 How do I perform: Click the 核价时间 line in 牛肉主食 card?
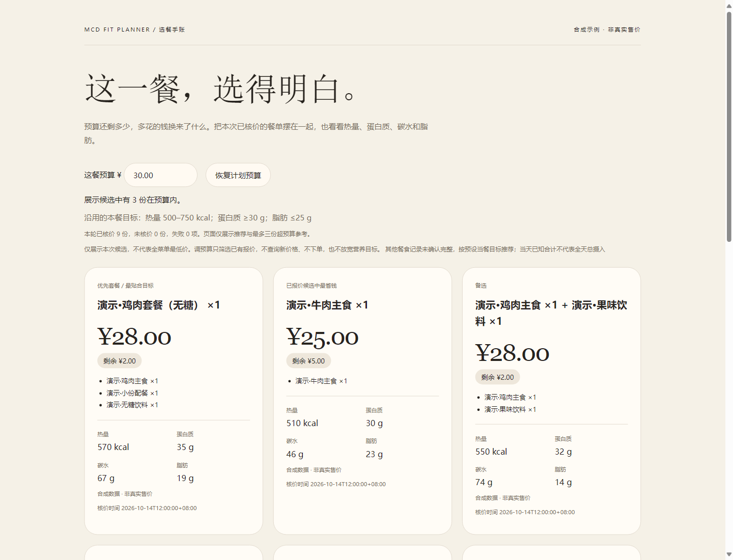click(336, 484)
